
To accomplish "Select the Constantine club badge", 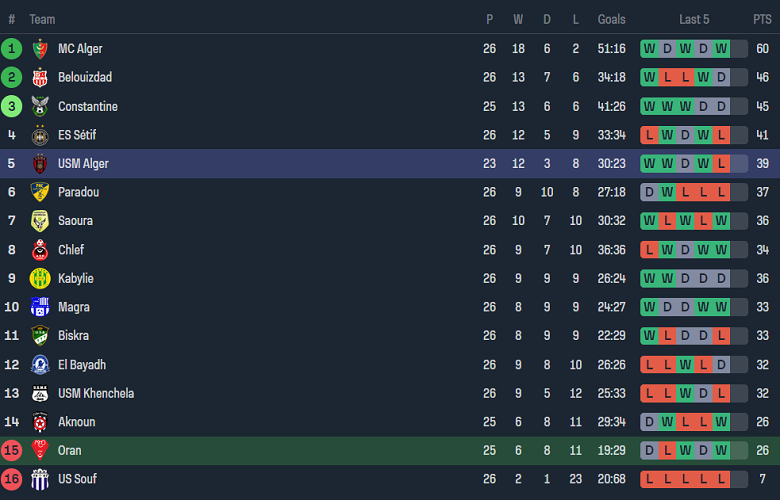I will (40, 107).
